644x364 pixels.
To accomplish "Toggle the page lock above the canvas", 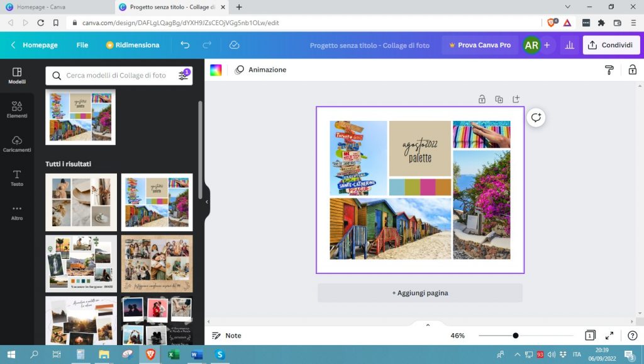I will pyautogui.click(x=482, y=100).
